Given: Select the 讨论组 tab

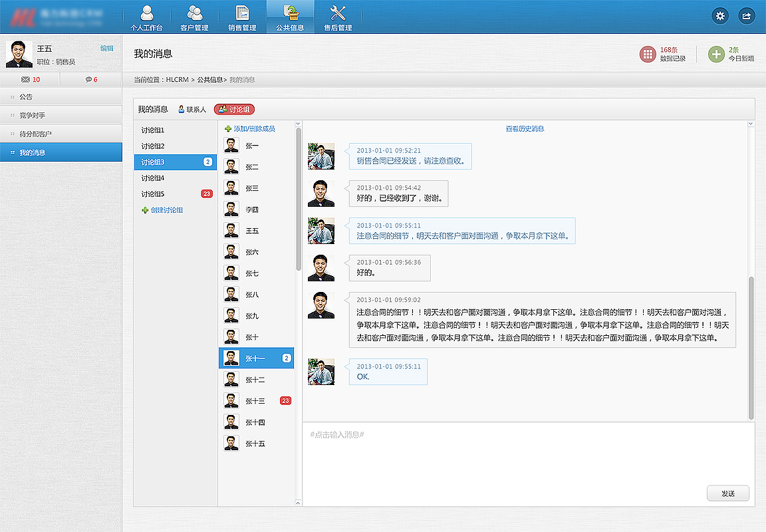Looking at the screenshot, I should (x=233, y=108).
